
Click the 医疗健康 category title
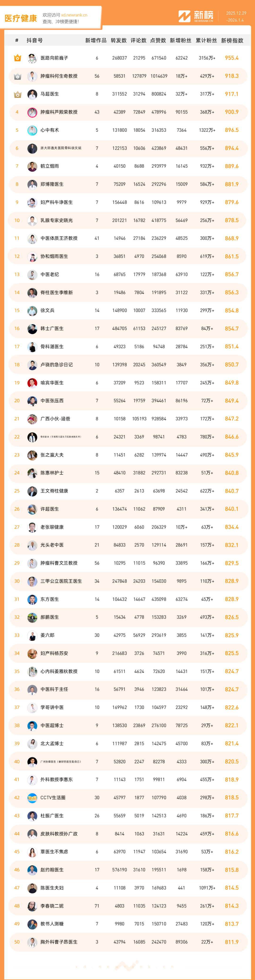coord(21,18)
